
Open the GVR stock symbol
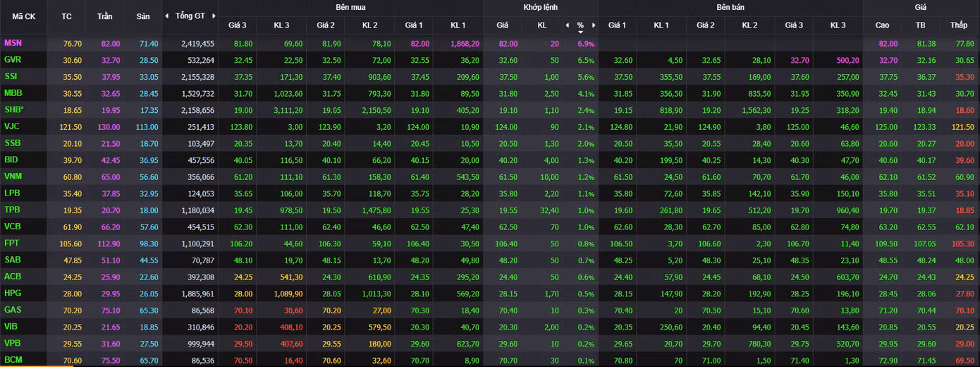click(x=12, y=60)
